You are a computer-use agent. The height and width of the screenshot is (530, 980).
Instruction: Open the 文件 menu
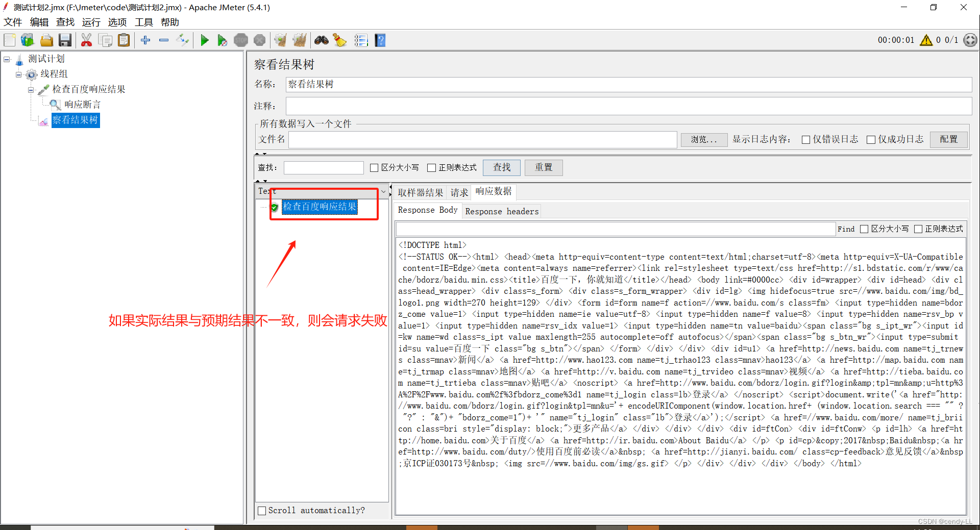tap(13, 22)
